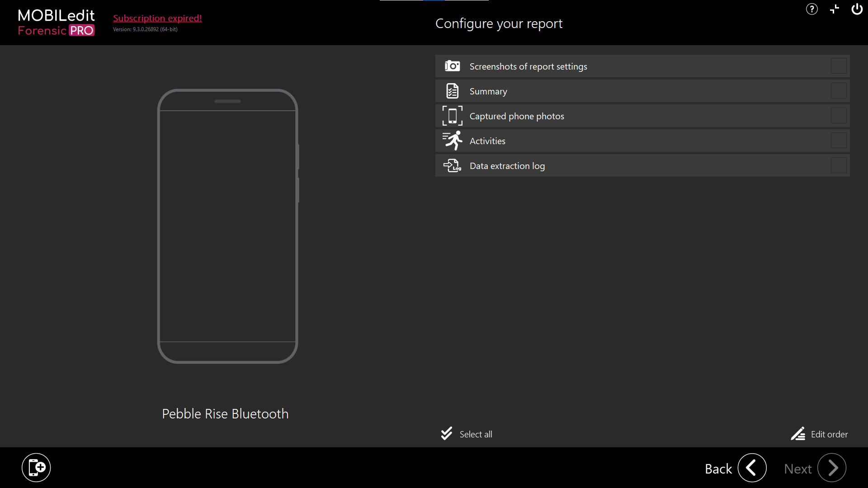Click the phone outline preview image

[227, 226]
